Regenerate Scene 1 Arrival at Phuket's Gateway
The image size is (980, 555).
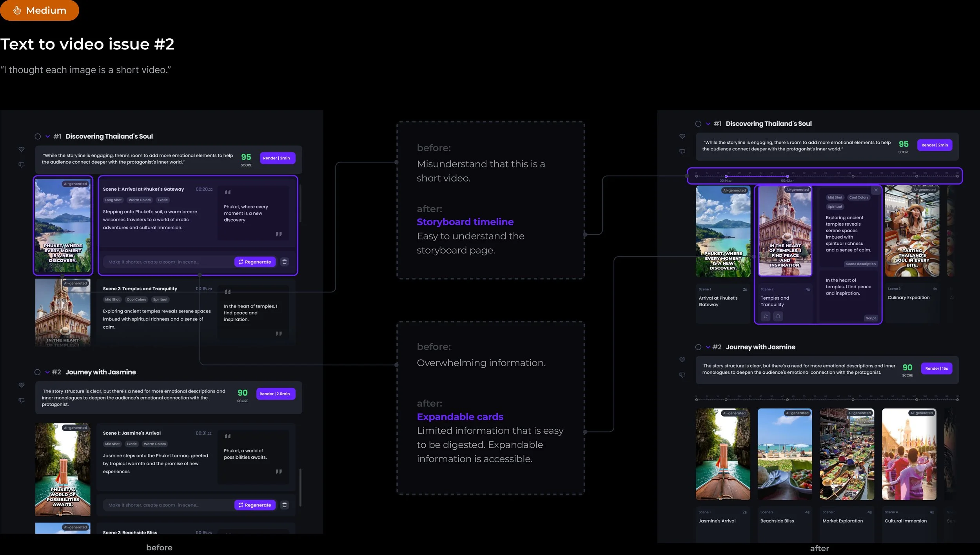[x=255, y=262]
